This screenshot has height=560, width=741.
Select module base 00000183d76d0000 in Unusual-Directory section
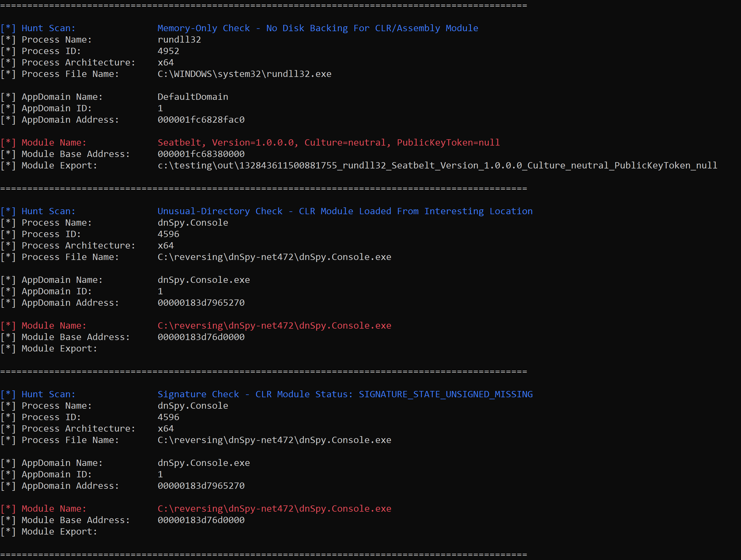point(201,337)
